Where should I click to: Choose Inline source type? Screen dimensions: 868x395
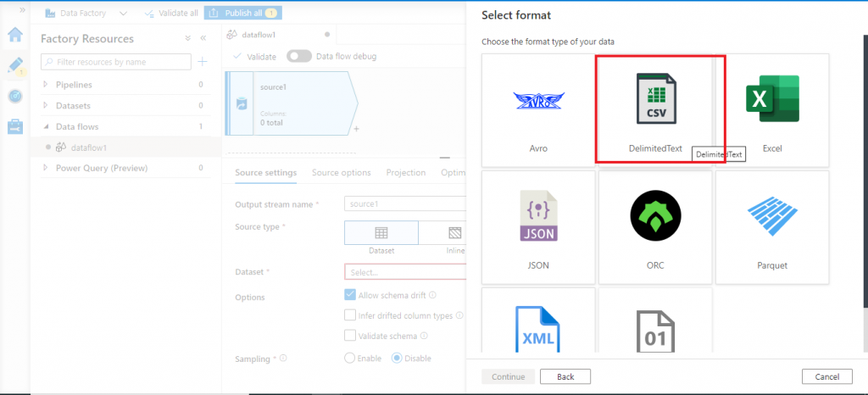442,232
